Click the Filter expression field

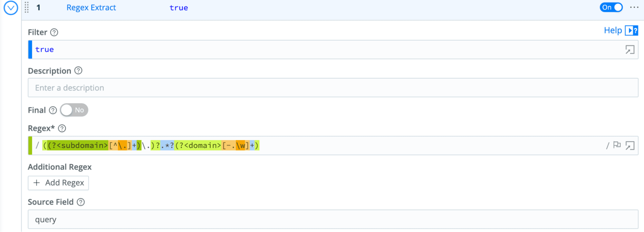[x=322, y=50]
